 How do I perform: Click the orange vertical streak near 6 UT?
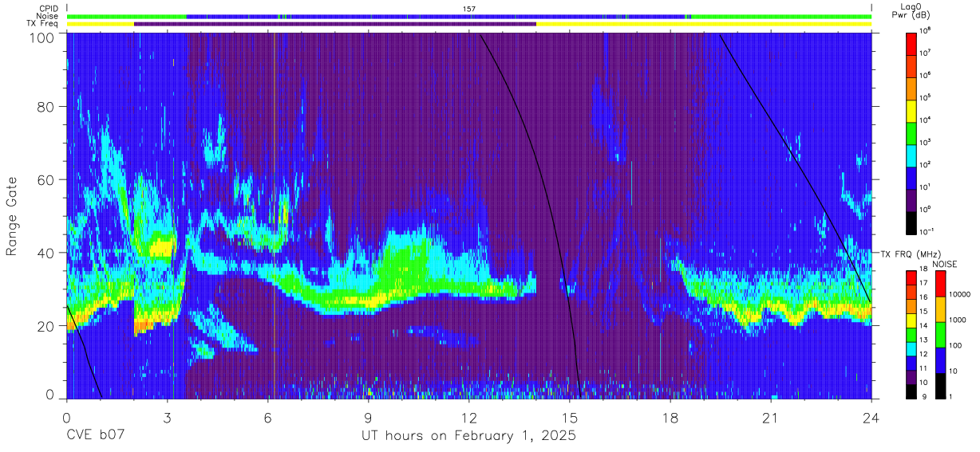(x=274, y=215)
